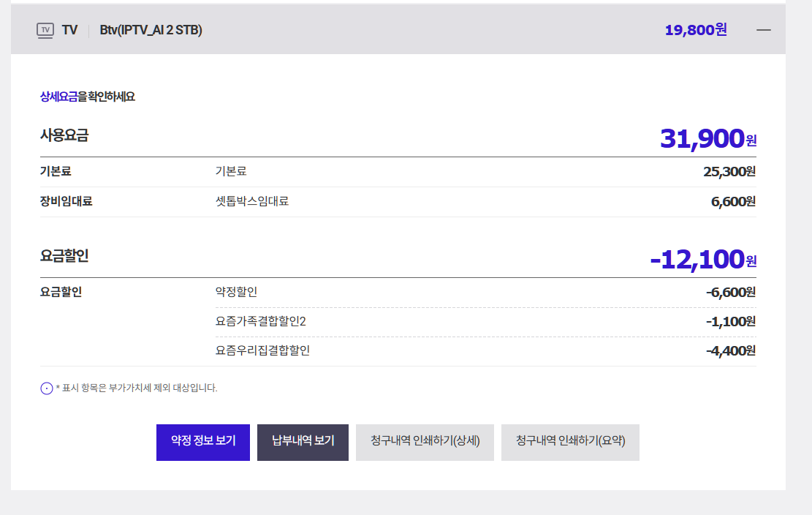The width and height of the screenshot is (812, 515).
Task: Open 약정 정보 보기 button
Action: tap(203, 442)
